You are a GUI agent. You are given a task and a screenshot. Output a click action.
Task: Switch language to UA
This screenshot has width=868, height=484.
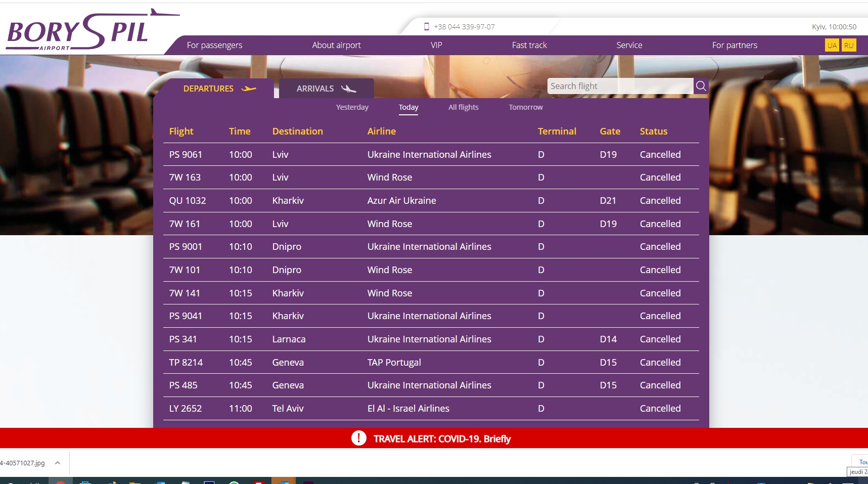[x=832, y=45]
